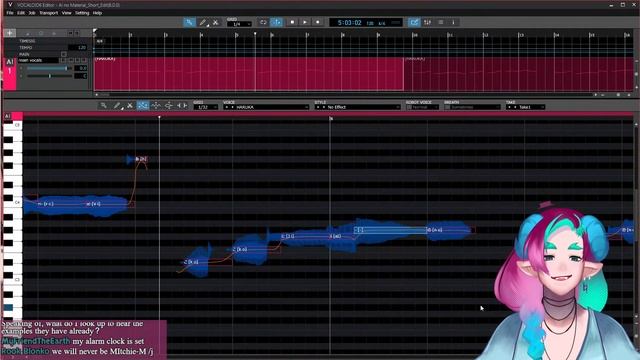This screenshot has height=360, width=640.
Task: Click the playhead marker in the top ruler
Action: [255, 34]
